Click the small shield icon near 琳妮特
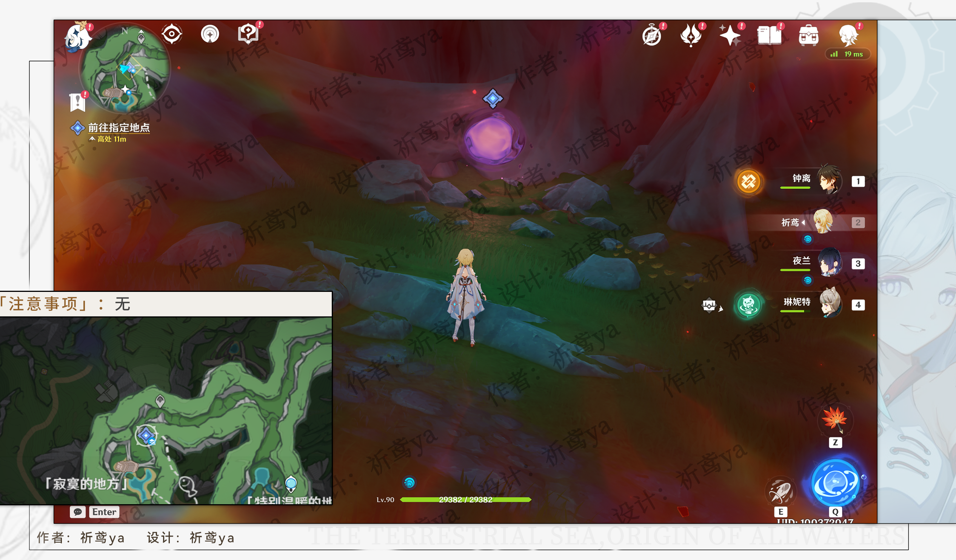Screen dimensions: 956x560 tap(709, 305)
